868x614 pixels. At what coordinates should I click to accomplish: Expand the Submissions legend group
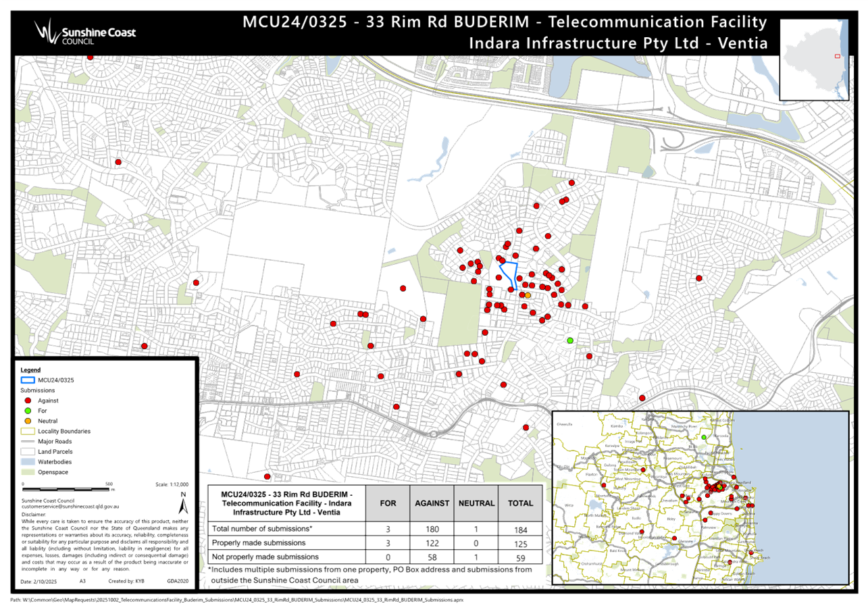(x=36, y=390)
